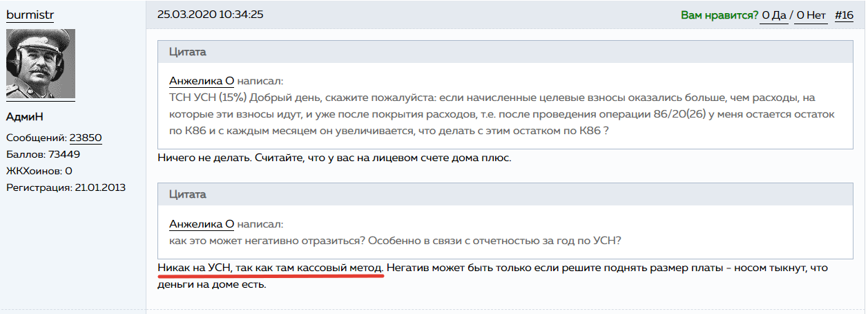The height and width of the screenshot is (314, 868).
Task: Open permalink #16 of the post
Action: click(845, 15)
